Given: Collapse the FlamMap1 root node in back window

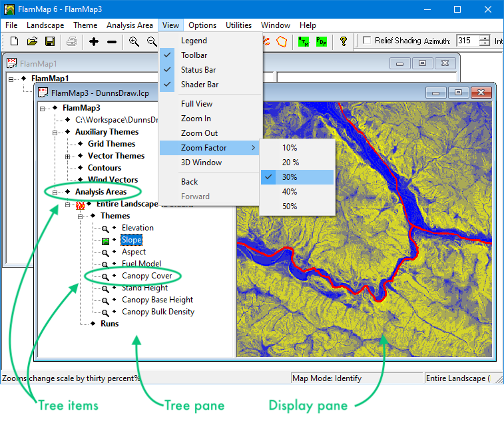Looking at the screenshot, I should click(x=11, y=79).
